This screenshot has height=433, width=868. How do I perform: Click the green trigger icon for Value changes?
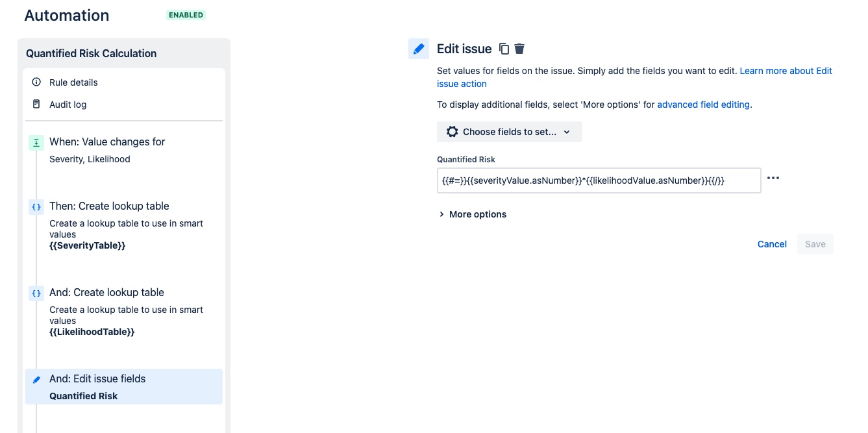pos(36,142)
